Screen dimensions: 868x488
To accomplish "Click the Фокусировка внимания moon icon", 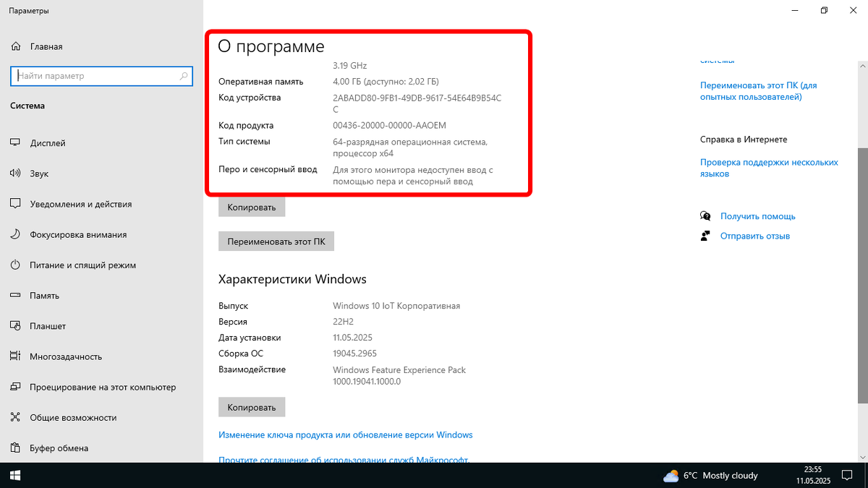I will tap(15, 234).
